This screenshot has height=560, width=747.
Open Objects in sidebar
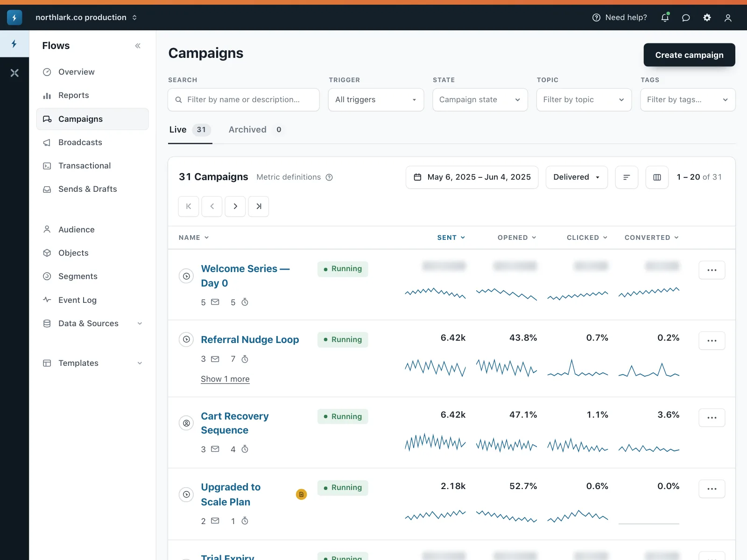coord(92,253)
